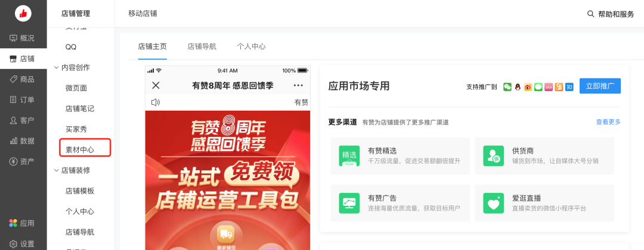This screenshot has width=644, height=250.
Task: Collapse the 内容创作 menu group
Action: 56,68
